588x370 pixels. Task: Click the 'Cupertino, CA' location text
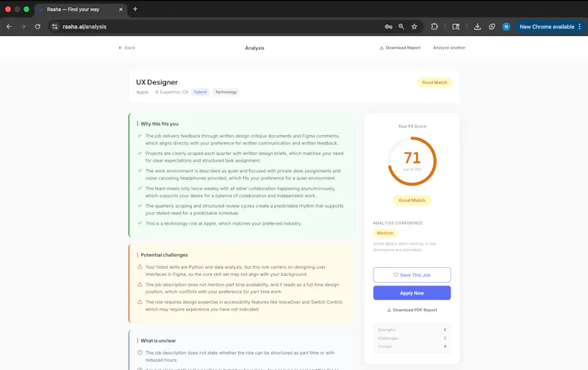pos(174,92)
